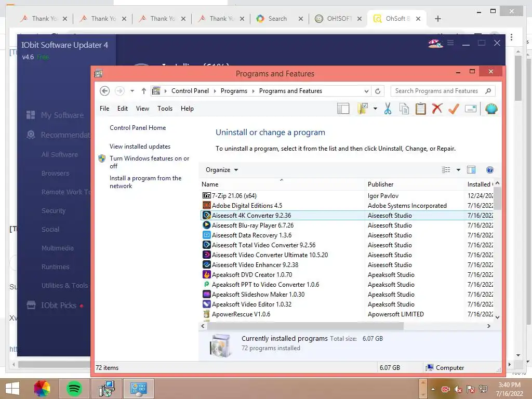Sort by the Name column header
The width and height of the screenshot is (532, 399).
[x=282, y=184]
